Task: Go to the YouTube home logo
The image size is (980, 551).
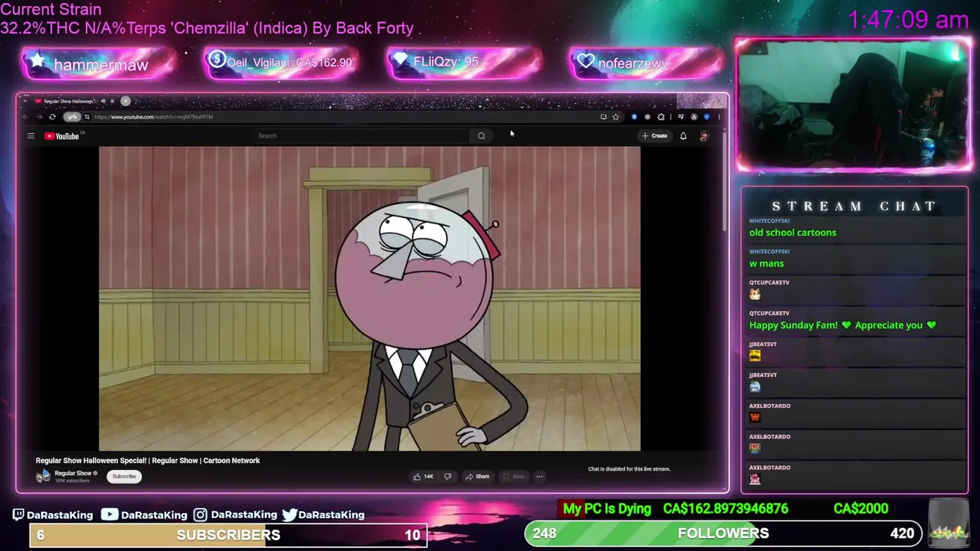Action: click(x=63, y=136)
